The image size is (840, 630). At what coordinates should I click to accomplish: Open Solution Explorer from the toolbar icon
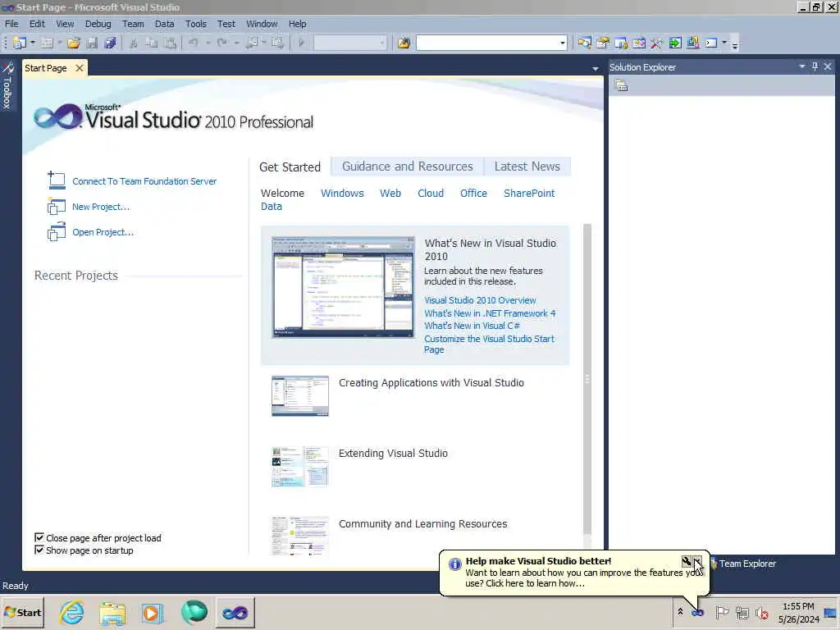tap(584, 43)
